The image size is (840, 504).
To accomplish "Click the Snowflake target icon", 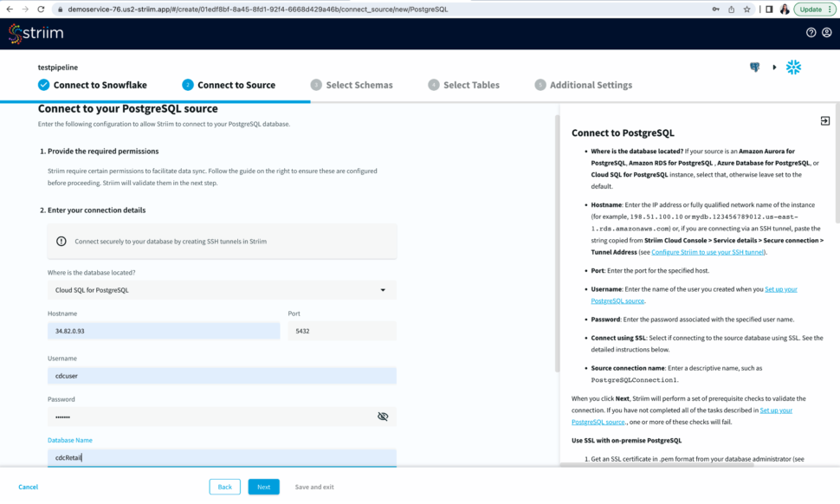I will (x=793, y=68).
